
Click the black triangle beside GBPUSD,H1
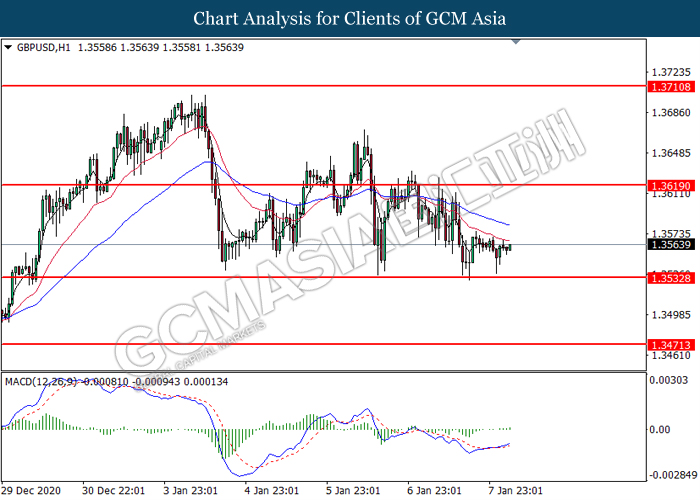pos(8,47)
